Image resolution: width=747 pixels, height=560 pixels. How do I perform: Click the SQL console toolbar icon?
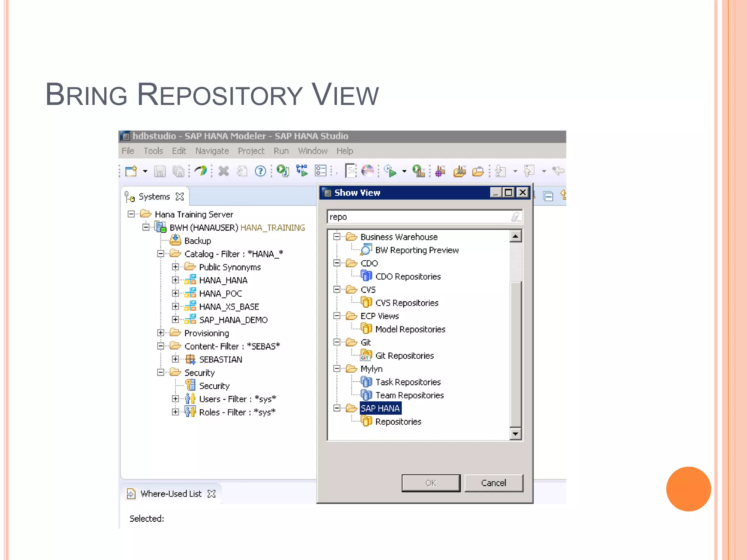[351, 170]
